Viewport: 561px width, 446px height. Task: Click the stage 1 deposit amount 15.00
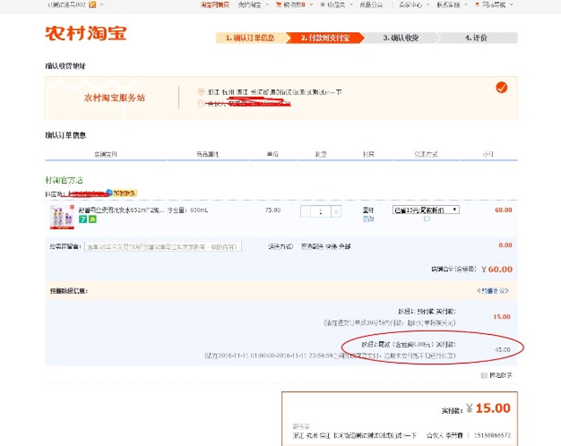[502, 317]
